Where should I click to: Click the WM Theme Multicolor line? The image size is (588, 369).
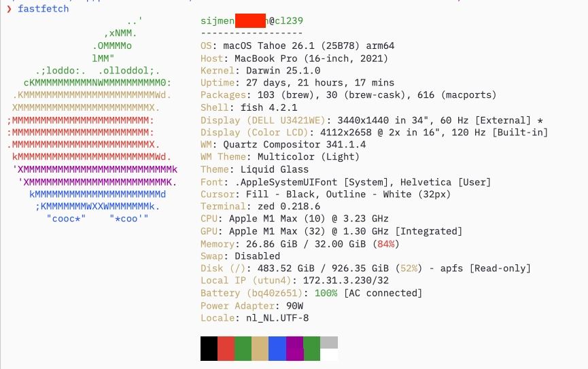(280, 156)
